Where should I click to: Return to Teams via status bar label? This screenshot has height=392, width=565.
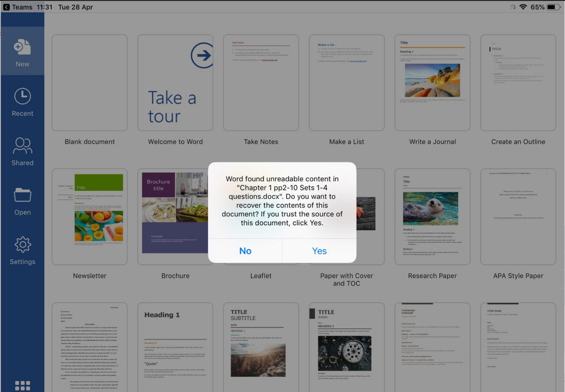[22, 7]
